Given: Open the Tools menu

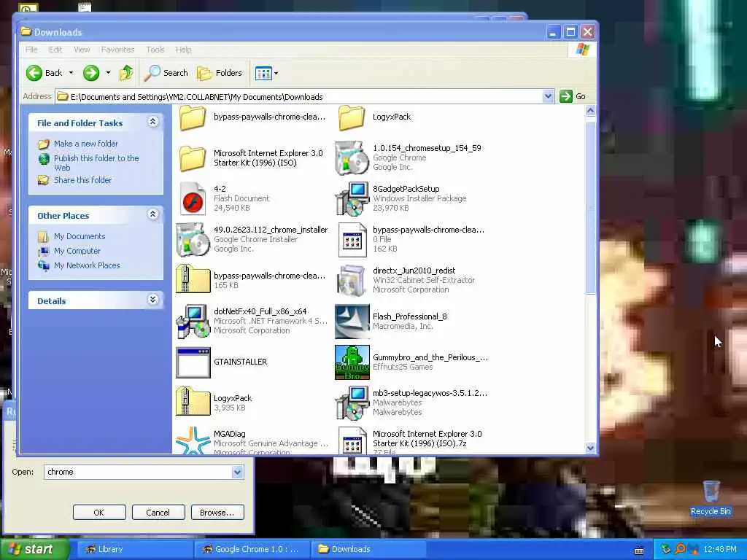Looking at the screenshot, I should (x=155, y=50).
